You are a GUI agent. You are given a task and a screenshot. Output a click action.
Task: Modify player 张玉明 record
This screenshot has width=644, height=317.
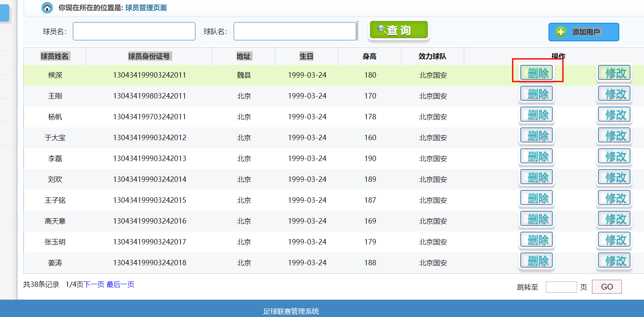click(x=614, y=239)
